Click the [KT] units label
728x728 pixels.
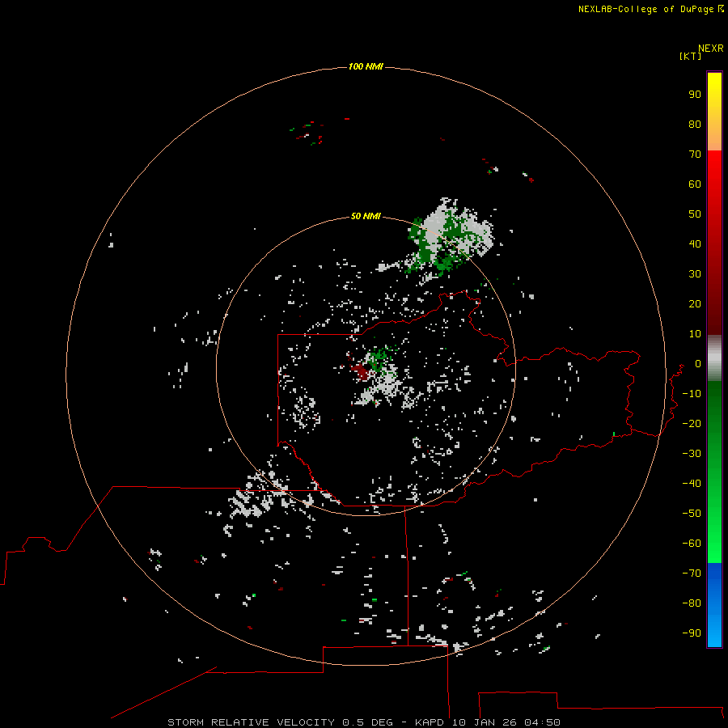pyautogui.click(x=690, y=56)
